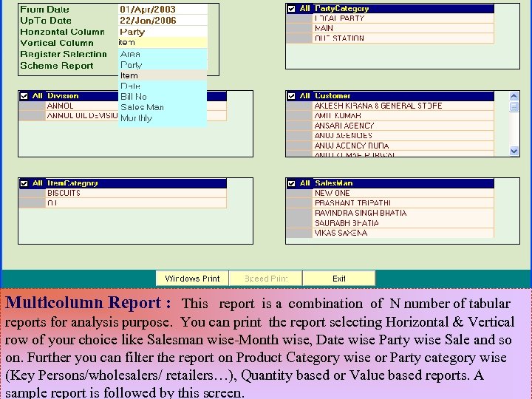The height and width of the screenshot is (399, 532).
Task: Click the PartyCategory column header
Action: pyautogui.click(x=403, y=9)
